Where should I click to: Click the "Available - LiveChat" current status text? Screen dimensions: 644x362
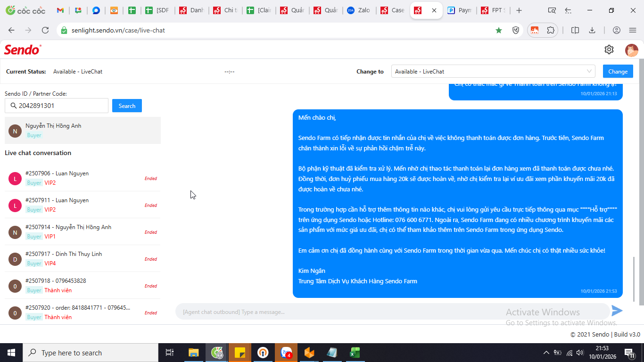78,72
